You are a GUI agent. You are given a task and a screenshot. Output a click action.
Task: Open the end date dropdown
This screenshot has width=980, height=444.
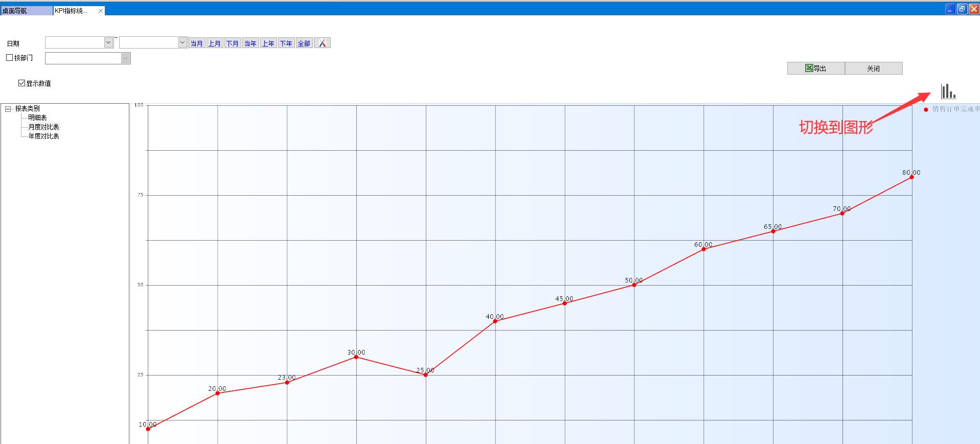tap(183, 43)
